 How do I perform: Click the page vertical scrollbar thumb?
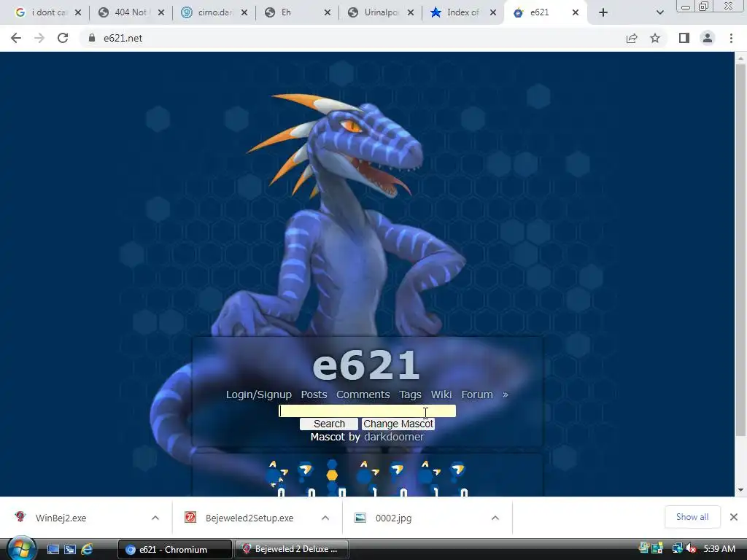(x=740, y=250)
